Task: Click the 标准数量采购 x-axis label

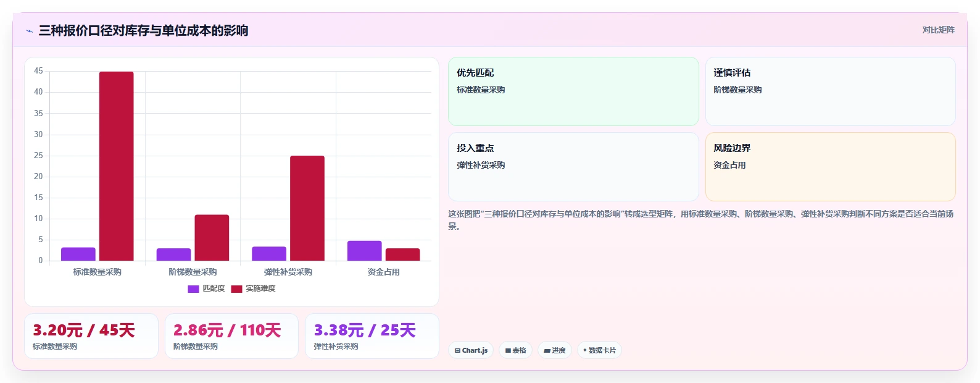Action: point(98,272)
